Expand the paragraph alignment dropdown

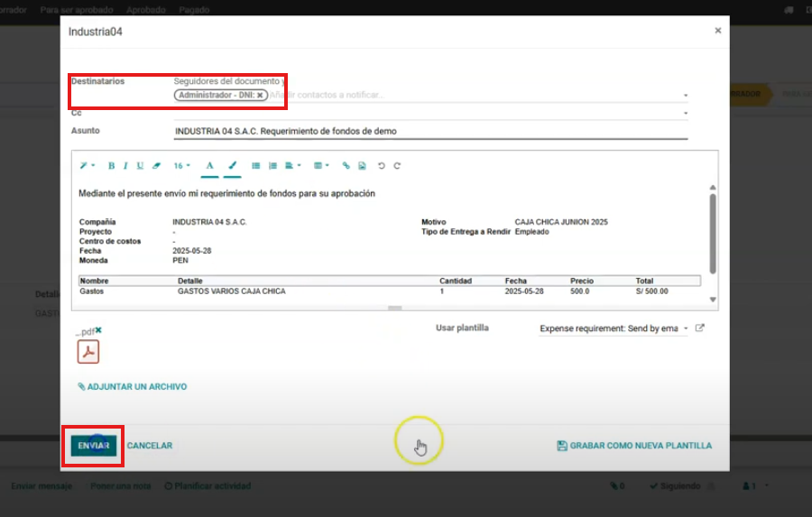[291, 166]
